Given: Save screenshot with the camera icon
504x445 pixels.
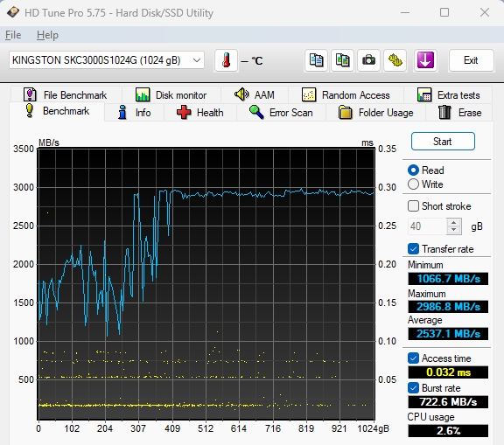Looking at the screenshot, I should pos(368,60).
